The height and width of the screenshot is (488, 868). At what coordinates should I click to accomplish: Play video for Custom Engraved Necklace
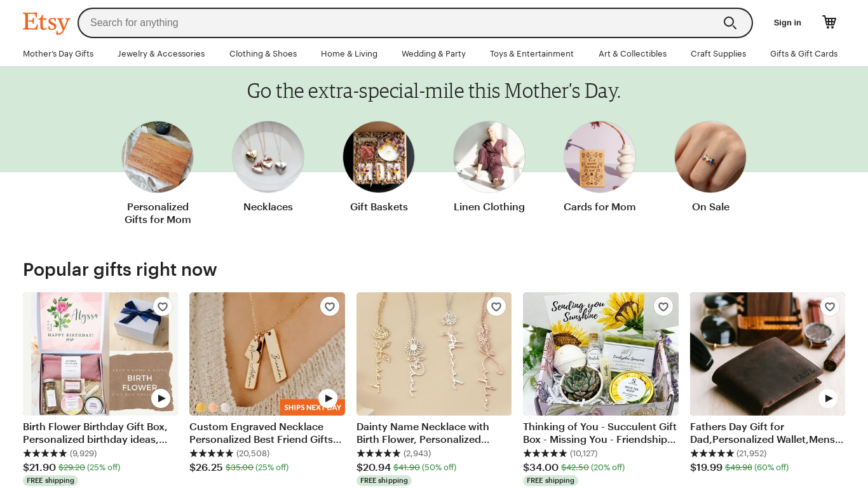click(327, 398)
